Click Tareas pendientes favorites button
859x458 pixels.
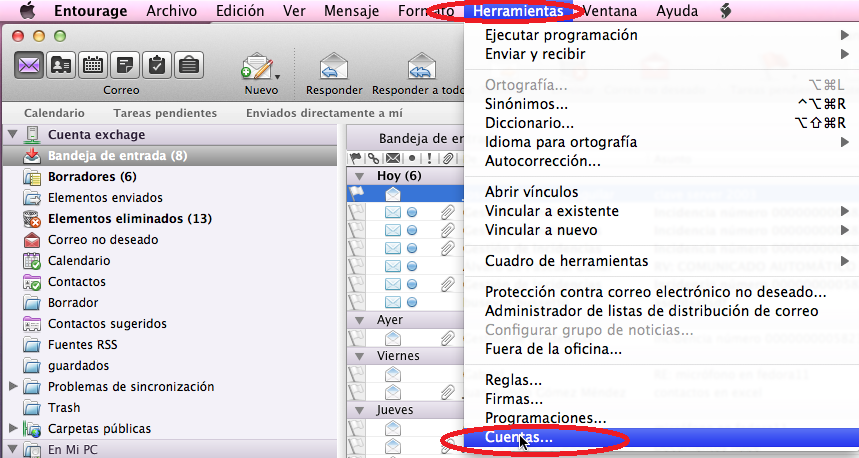165,113
